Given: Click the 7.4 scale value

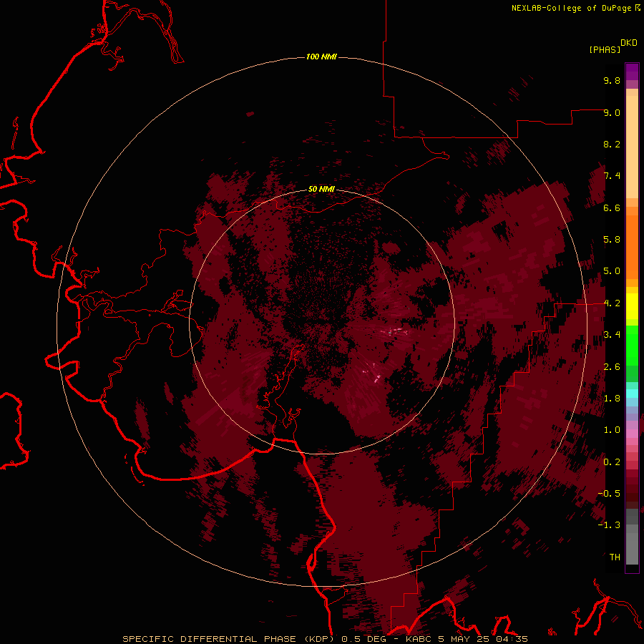Looking at the screenshot, I should tap(612, 176).
